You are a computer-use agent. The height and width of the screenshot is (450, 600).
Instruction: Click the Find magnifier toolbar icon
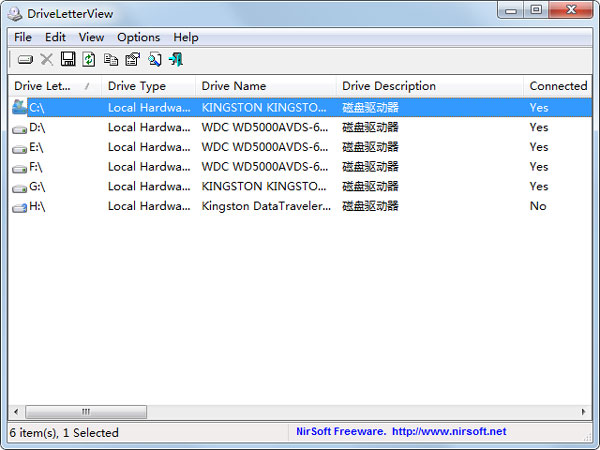[x=155, y=60]
